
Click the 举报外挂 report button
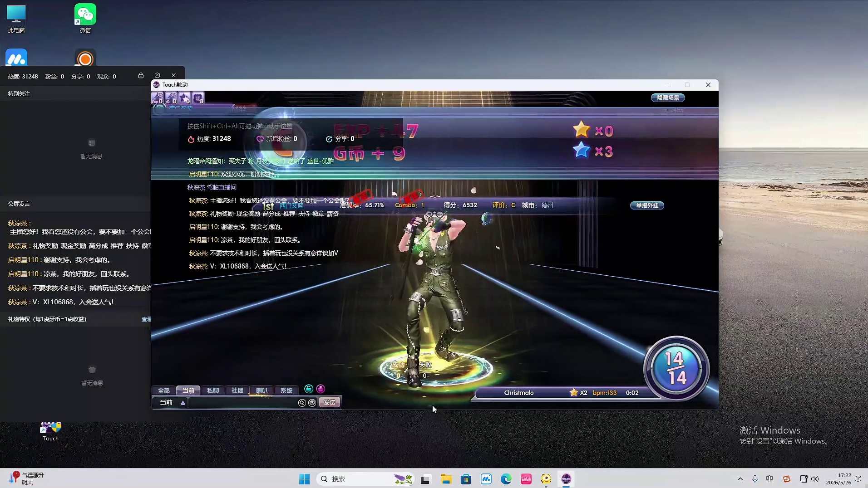[x=647, y=205]
